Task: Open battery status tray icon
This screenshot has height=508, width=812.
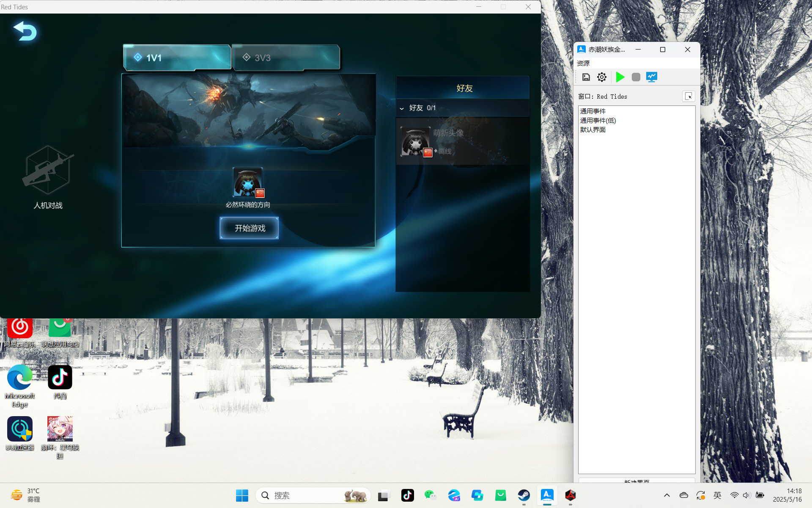Action: 760,495
